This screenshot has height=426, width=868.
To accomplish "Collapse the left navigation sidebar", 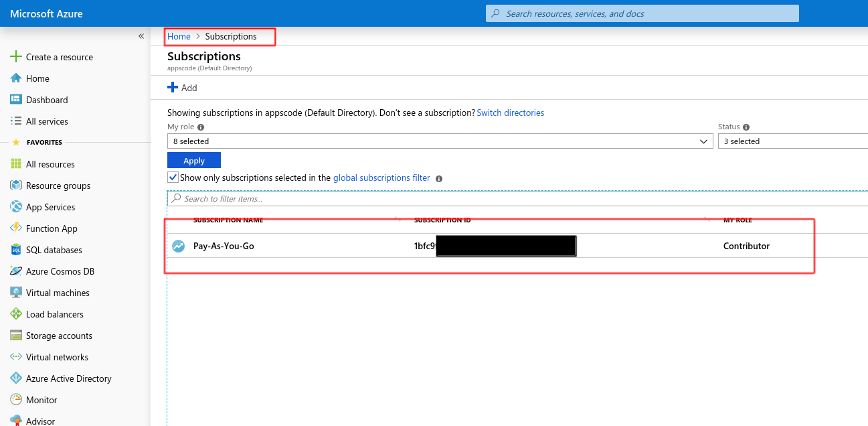I will (141, 36).
